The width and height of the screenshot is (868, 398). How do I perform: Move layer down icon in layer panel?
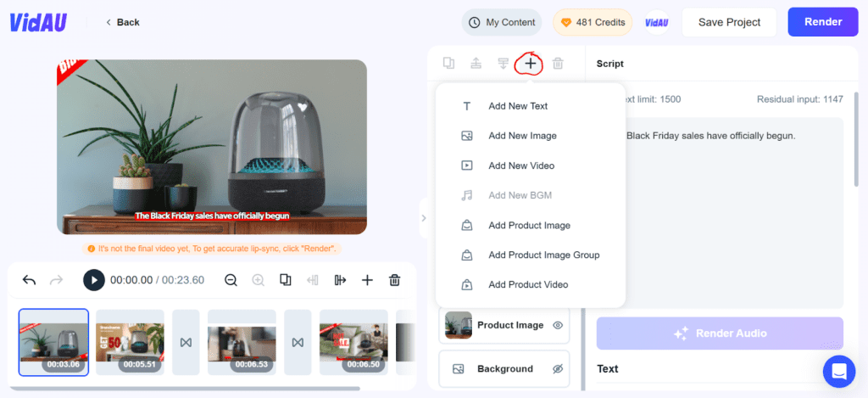pos(503,63)
